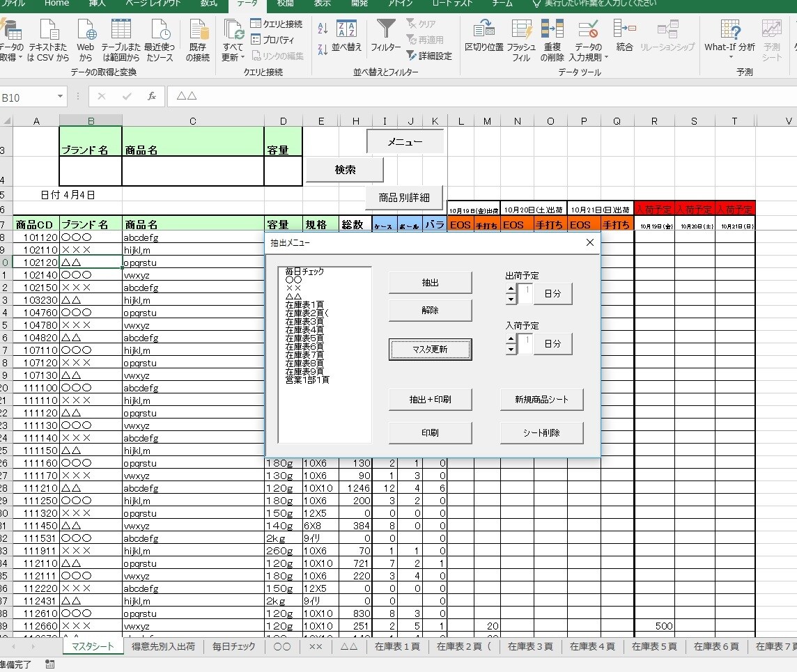Open Advanced filter settings (詳細設定)
This screenshot has height=672, width=797.
[429, 56]
